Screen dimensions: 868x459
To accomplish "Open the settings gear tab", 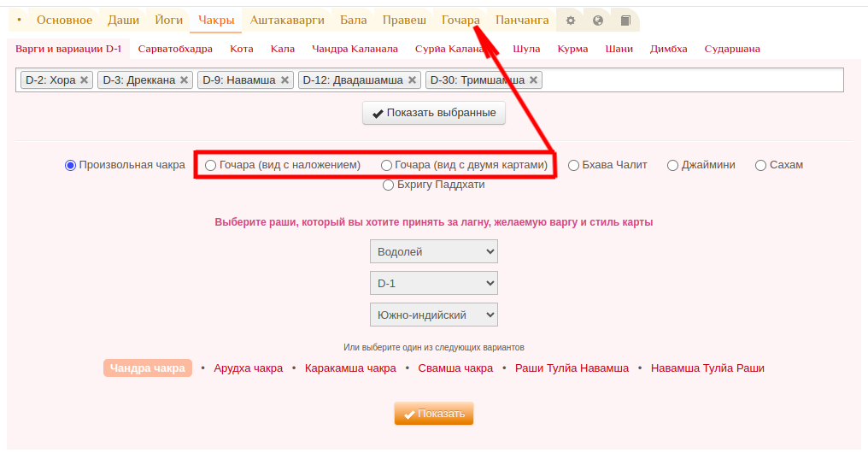I will click(570, 21).
